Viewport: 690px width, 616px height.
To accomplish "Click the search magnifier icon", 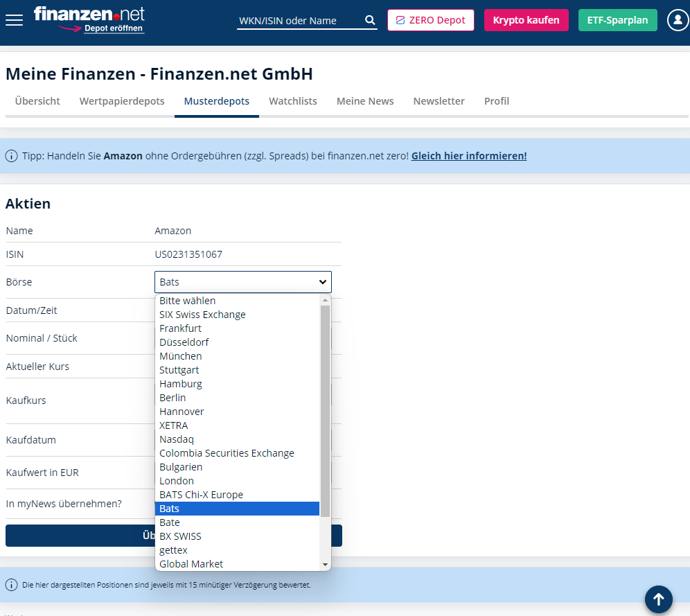I will click(370, 20).
